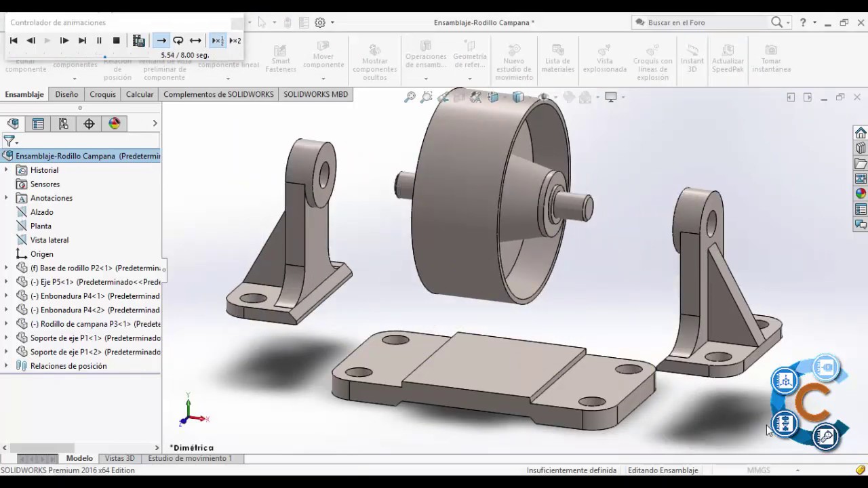The width and height of the screenshot is (868, 488).
Task: Expand Enbonadura P4<2> component
Action: click(x=6, y=310)
